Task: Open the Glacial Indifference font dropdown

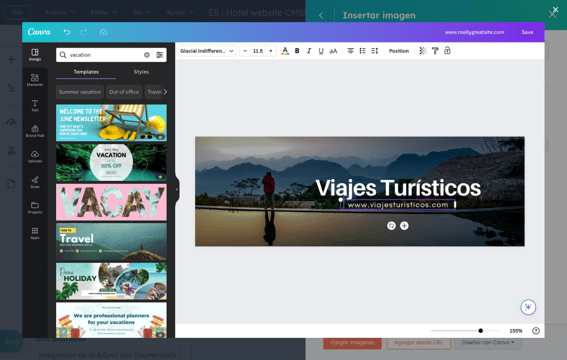Action: (207, 51)
